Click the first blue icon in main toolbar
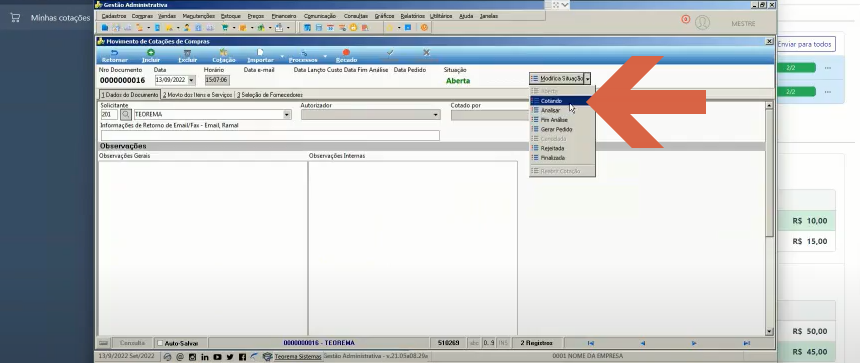This screenshot has height=363, width=860. click(x=105, y=27)
